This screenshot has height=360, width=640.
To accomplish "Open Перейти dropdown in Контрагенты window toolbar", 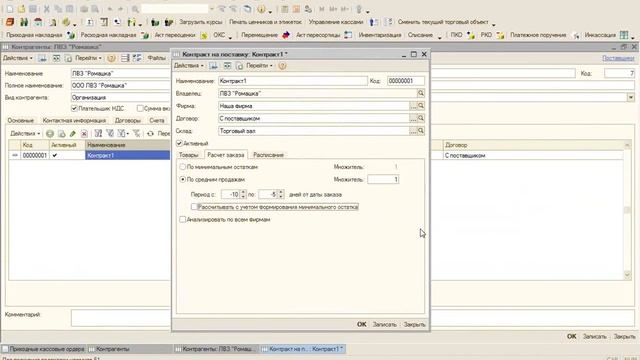I will pos(88,58).
